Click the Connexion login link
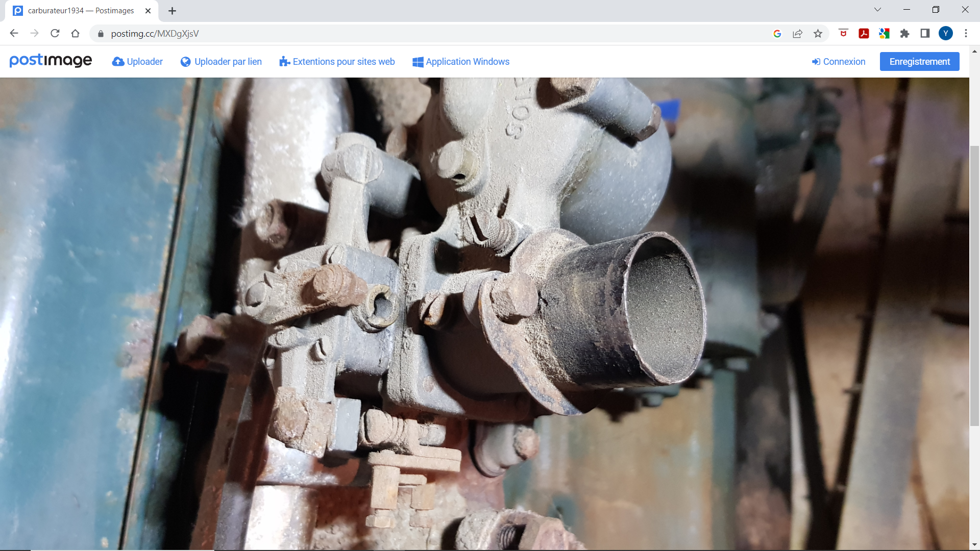Viewport: 980px width, 551px height. coord(839,62)
